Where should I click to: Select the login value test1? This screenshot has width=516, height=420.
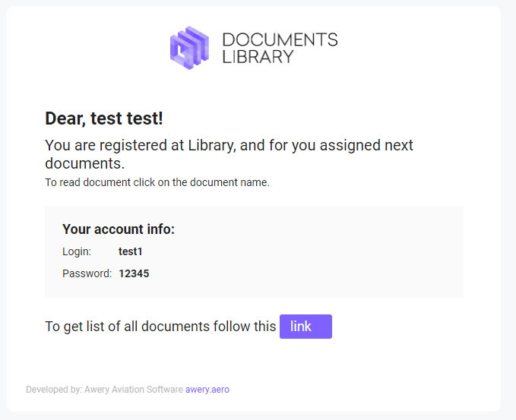coord(131,251)
